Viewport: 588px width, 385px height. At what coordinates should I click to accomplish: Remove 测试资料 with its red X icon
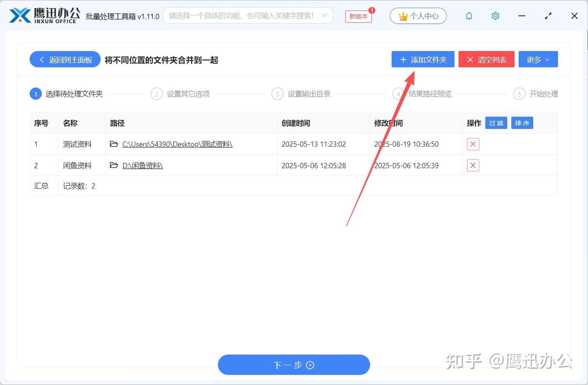(x=472, y=144)
